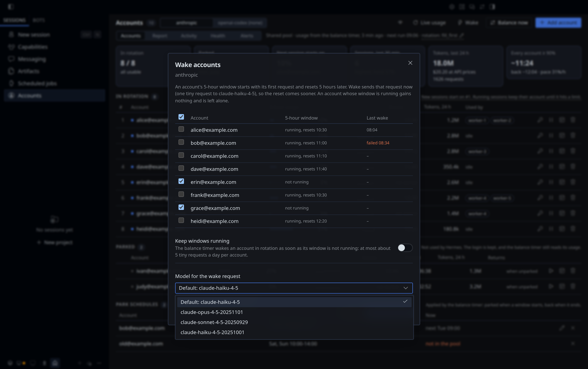Choose claude-sonnet-4-5-20250929 from the list

click(x=294, y=322)
